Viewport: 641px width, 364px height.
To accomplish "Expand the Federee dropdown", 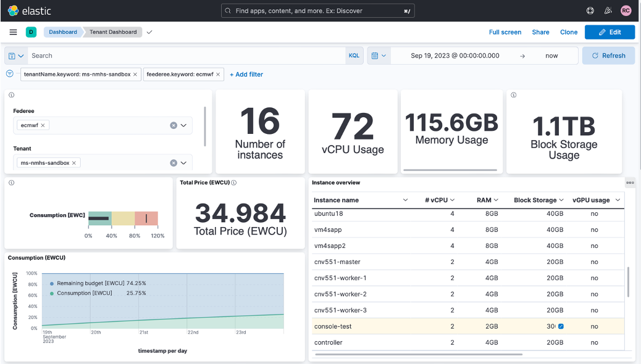I will [183, 125].
